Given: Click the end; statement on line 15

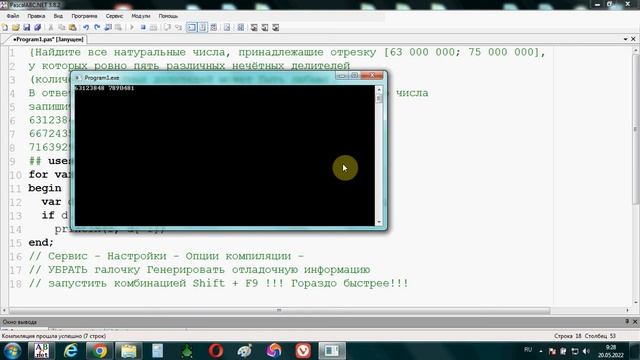Looking at the screenshot, I should (x=41, y=242).
